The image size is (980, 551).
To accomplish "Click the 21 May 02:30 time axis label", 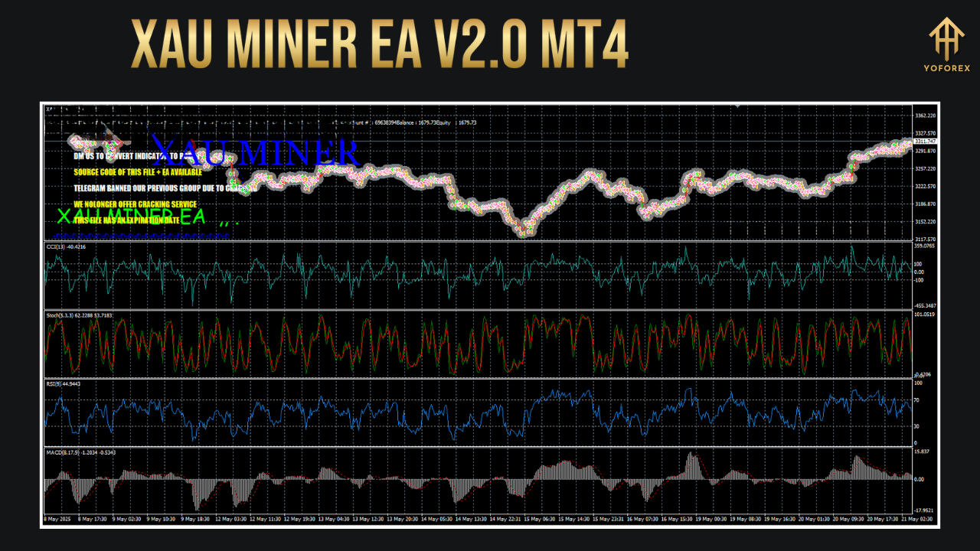I will (894, 519).
